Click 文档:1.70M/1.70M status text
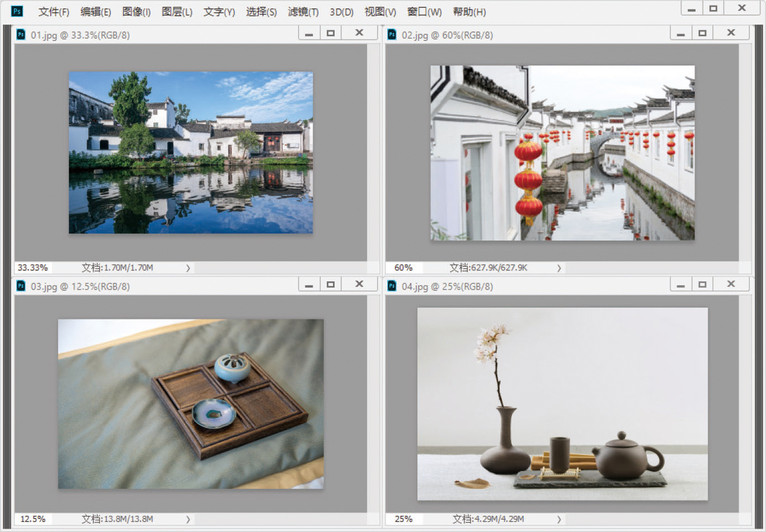766x532 pixels. [118, 267]
